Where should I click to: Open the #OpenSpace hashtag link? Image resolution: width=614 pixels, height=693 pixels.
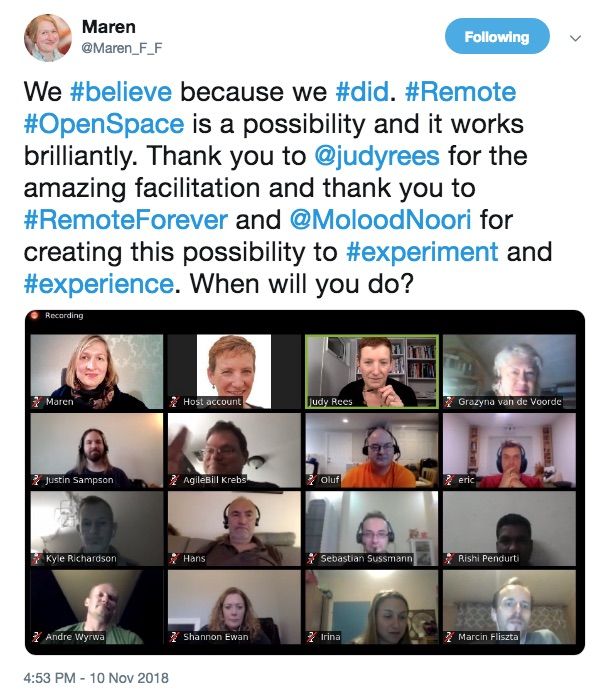pyautogui.click(x=104, y=124)
